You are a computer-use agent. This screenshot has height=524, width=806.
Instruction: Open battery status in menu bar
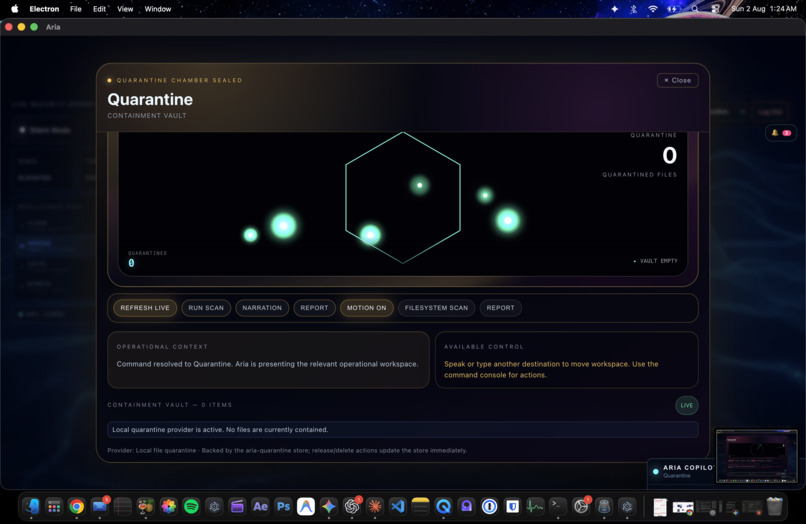pos(673,9)
